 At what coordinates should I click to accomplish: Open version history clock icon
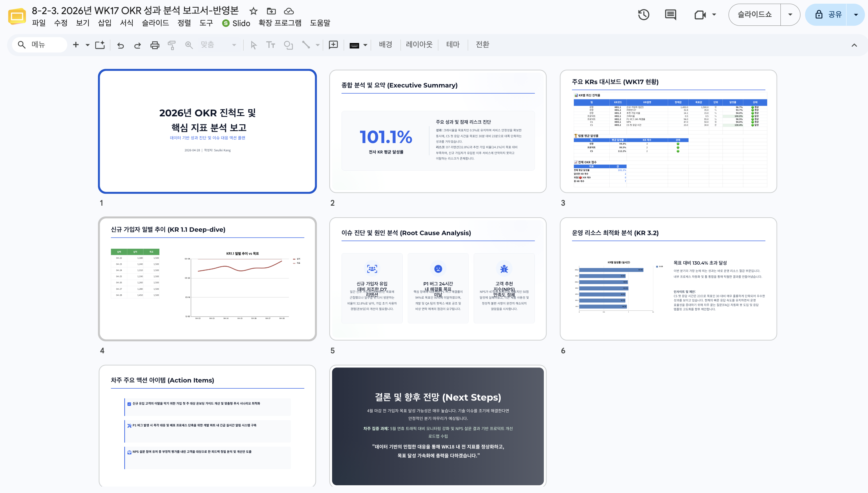(x=643, y=14)
